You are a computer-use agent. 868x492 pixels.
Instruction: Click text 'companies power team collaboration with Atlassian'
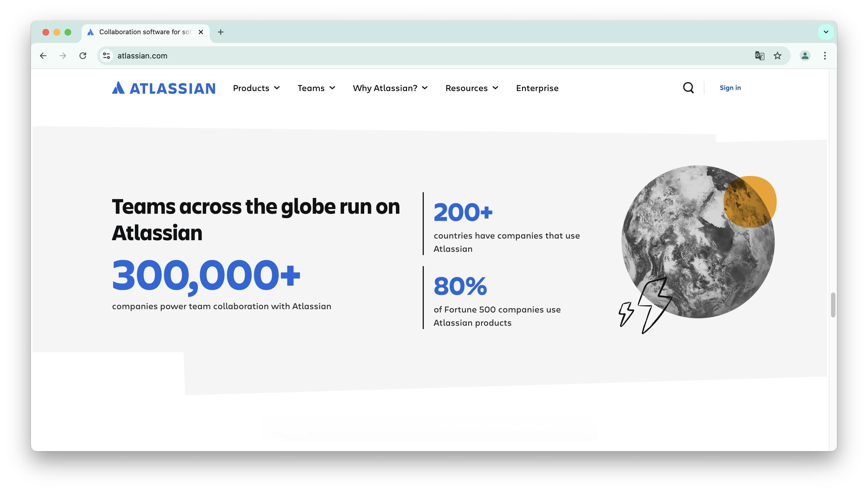click(222, 306)
